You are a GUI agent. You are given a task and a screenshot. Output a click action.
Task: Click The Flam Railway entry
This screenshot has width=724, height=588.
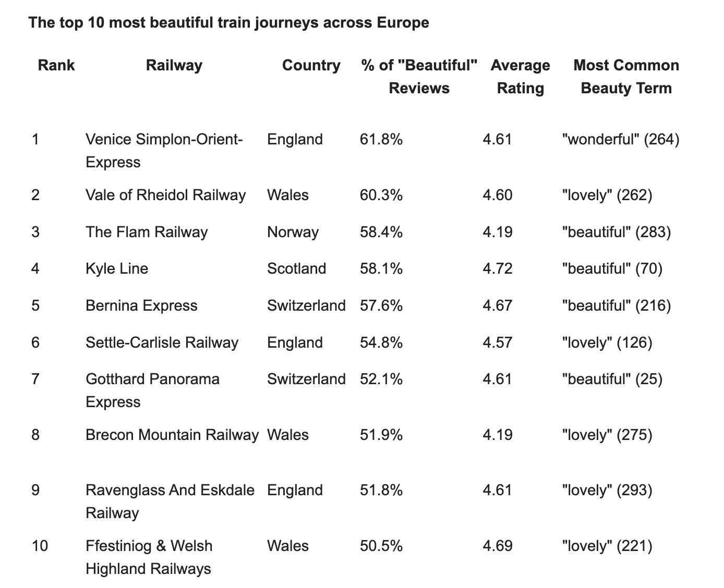(x=147, y=232)
